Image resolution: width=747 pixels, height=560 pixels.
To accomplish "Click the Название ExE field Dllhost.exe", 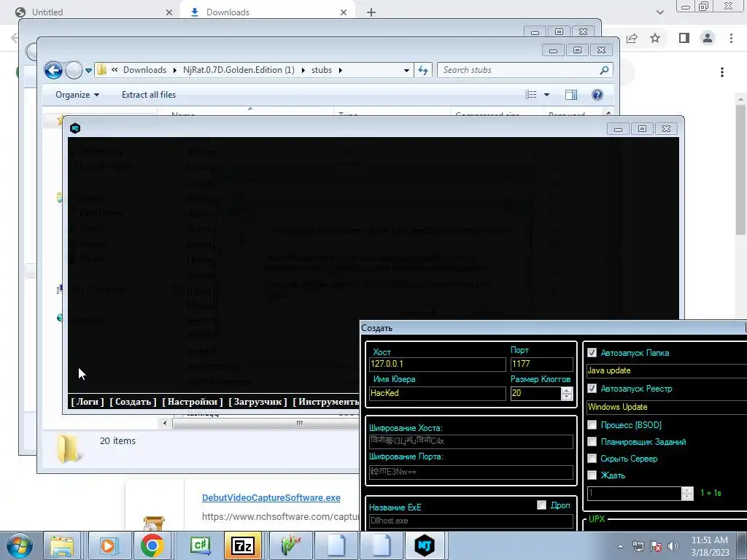I will [x=471, y=521].
